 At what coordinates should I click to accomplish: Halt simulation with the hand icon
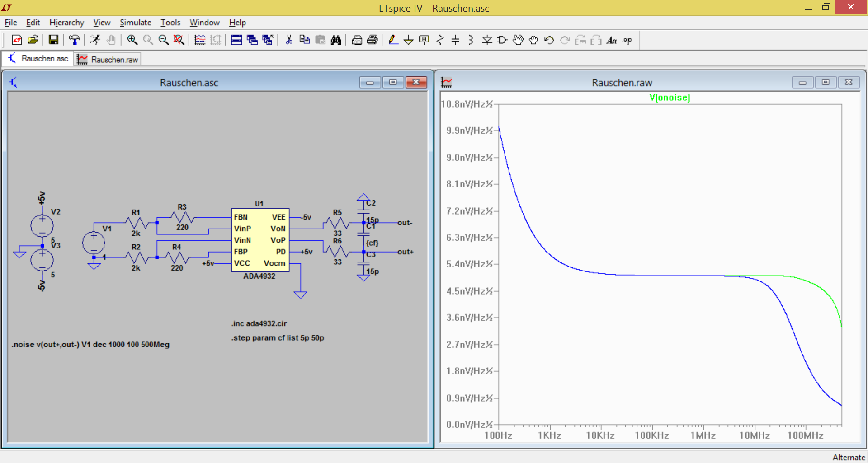pos(111,40)
